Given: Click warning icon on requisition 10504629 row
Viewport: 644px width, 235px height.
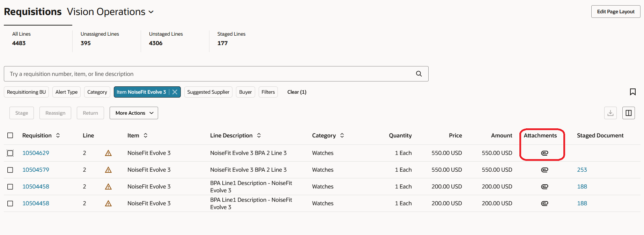Looking at the screenshot, I should coord(108,153).
